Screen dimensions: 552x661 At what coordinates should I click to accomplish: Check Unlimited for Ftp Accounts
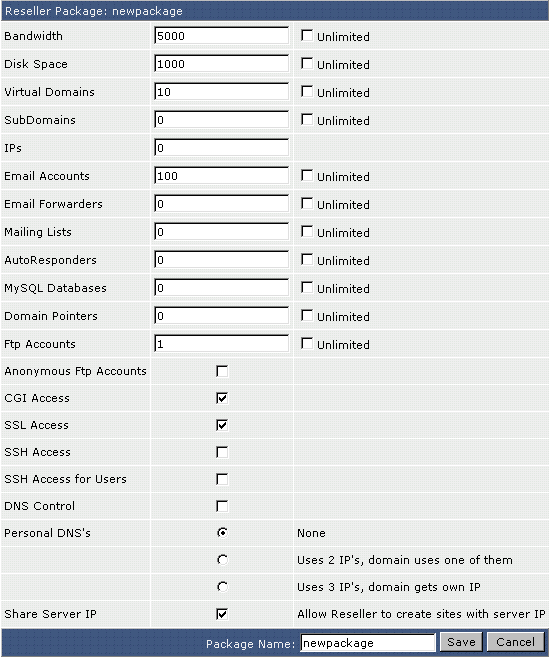307,344
